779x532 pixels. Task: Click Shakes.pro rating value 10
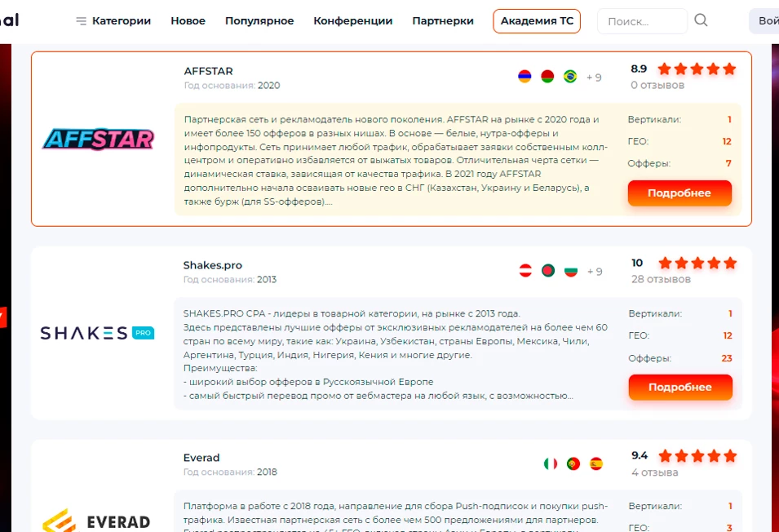pyautogui.click(x=637, y=263)
